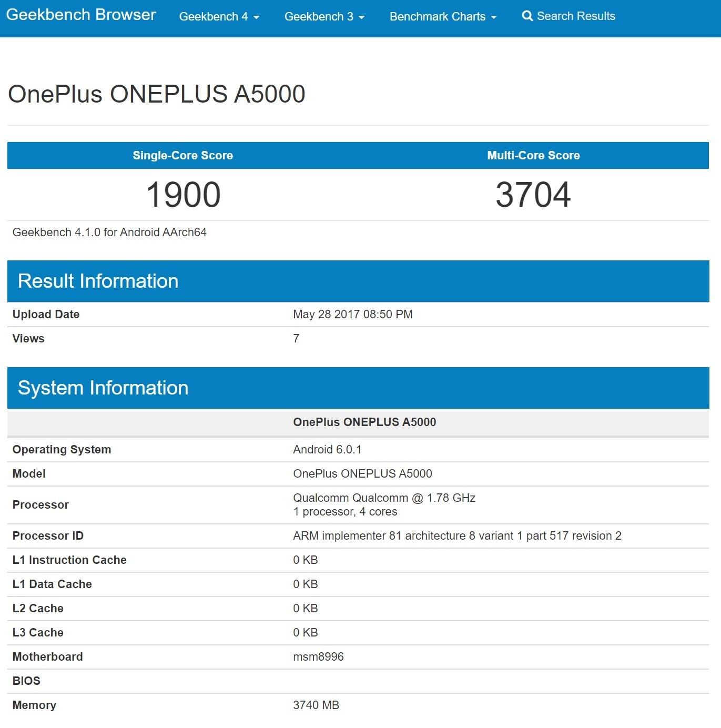Image resolution: width=721 pixels, height=728 pixels.
Task: Click the System Information section header
Action: (x=103, y=388)
